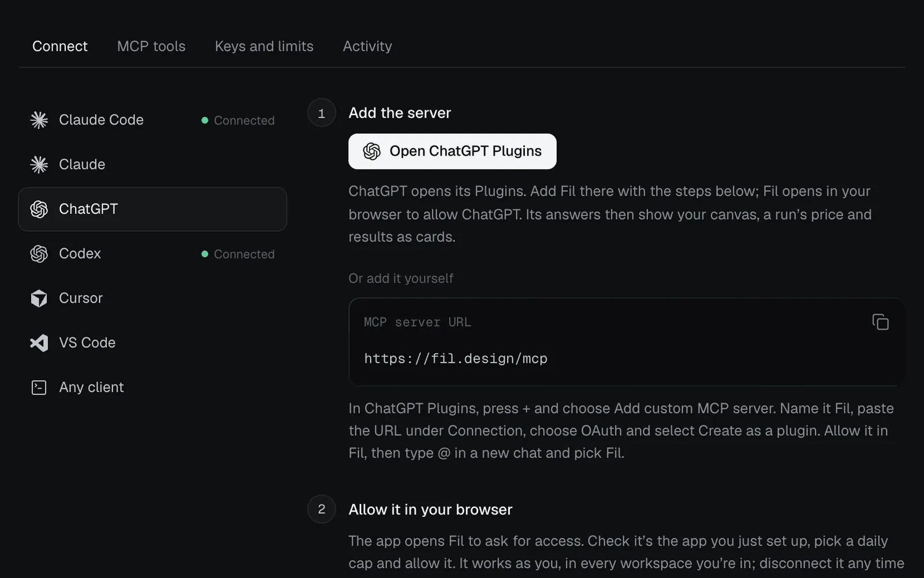This screenshot has width=924, height=578.
Task: Click the "Add the server" heading
Action: tap(400, 113)
